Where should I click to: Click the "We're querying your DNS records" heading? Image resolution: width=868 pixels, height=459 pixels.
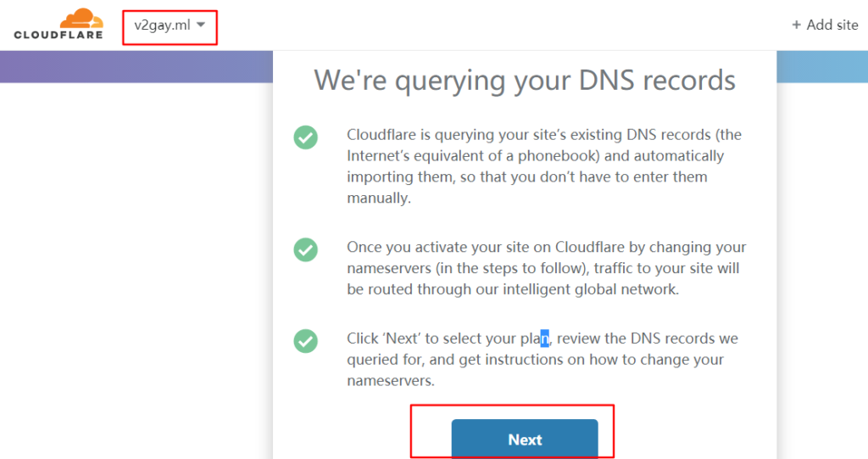coord(525,80)
